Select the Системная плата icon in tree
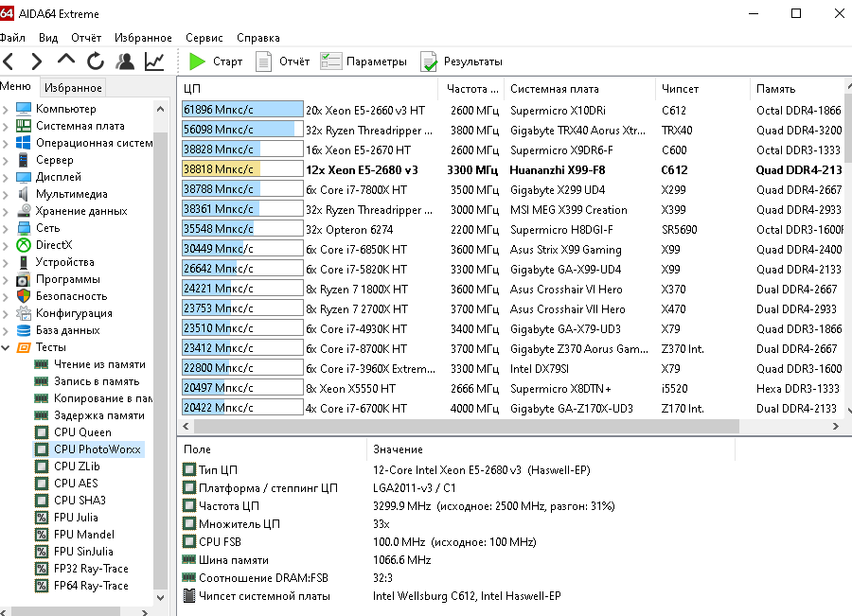Screen dimensions: 852x616 (x=24, y=126)
